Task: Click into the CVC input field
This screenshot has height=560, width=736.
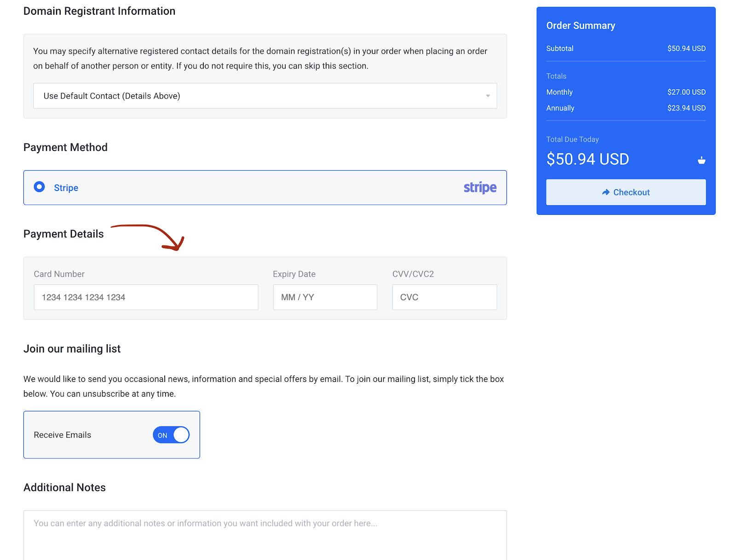Action: click(x=444, y=297)
